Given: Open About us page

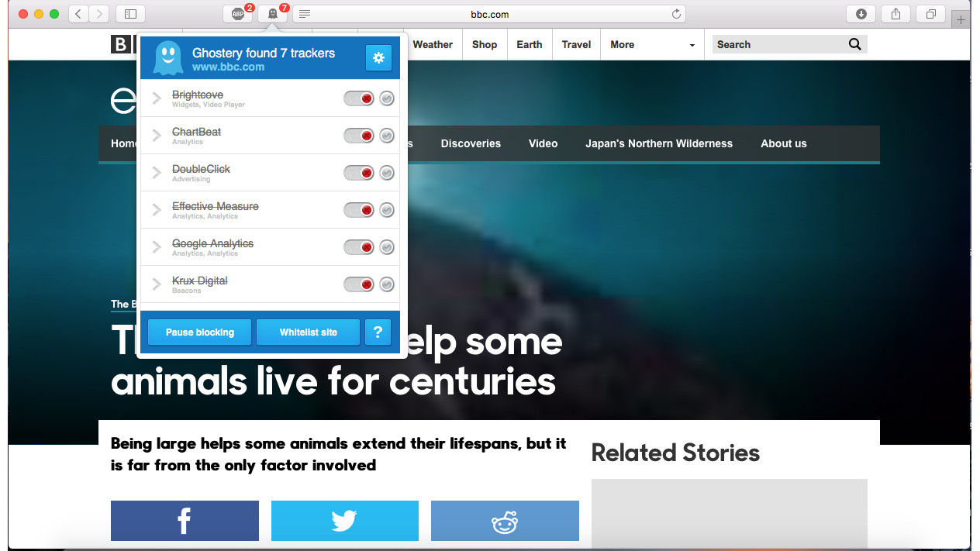Looking at the screenshot, I should tap(784, 143).
